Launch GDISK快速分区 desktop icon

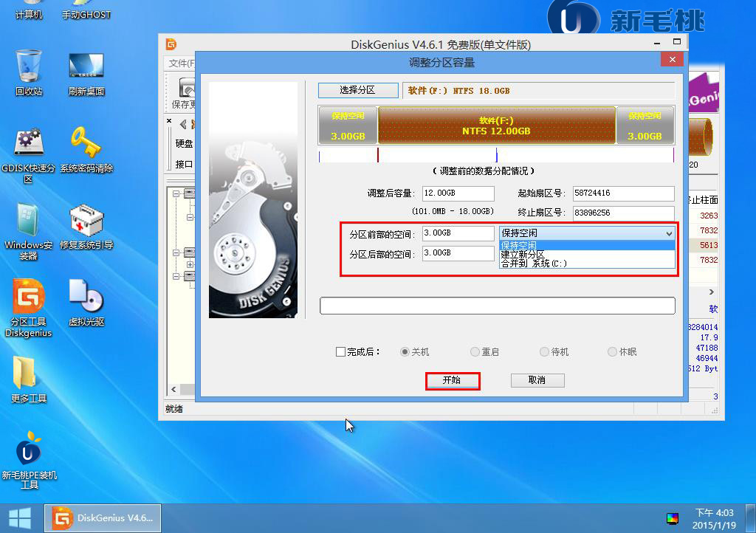click(x=29, y=156)
